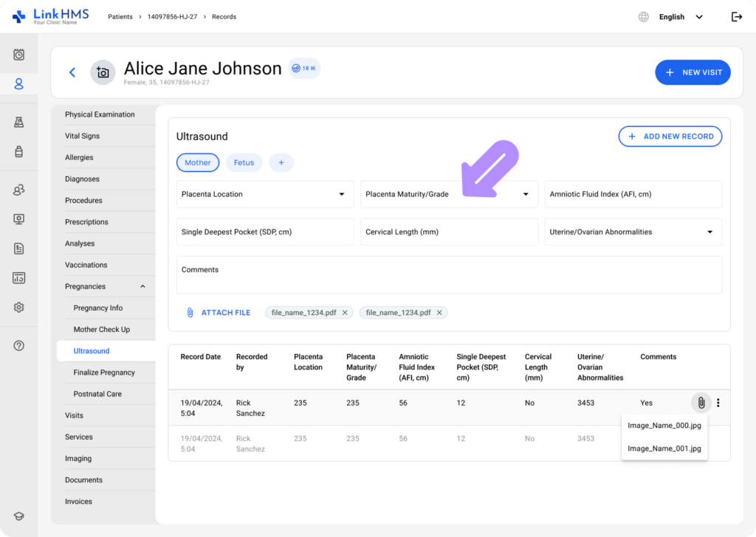Click the ATTACH FILE button
The image size is (756, 537).
219,313
